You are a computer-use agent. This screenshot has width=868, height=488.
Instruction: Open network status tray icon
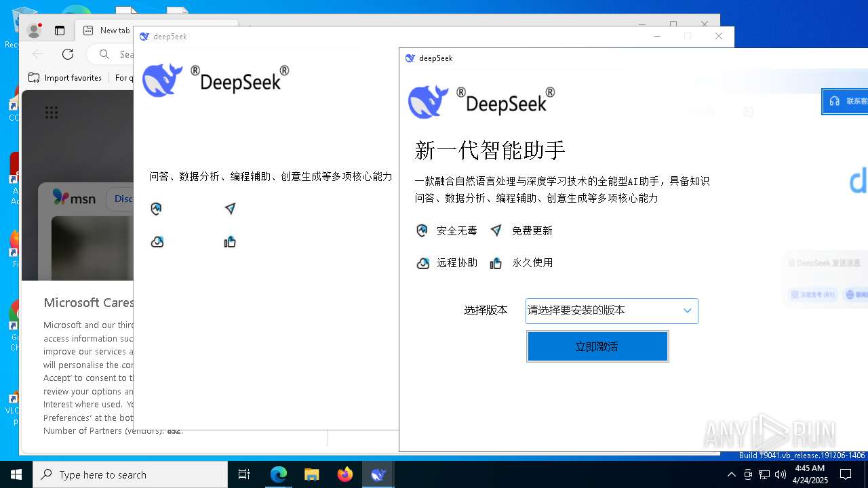764,474
